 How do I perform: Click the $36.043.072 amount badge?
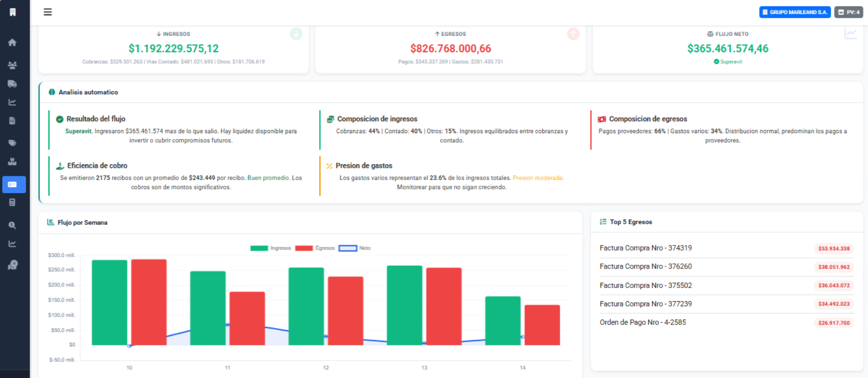tap(834, 285)
